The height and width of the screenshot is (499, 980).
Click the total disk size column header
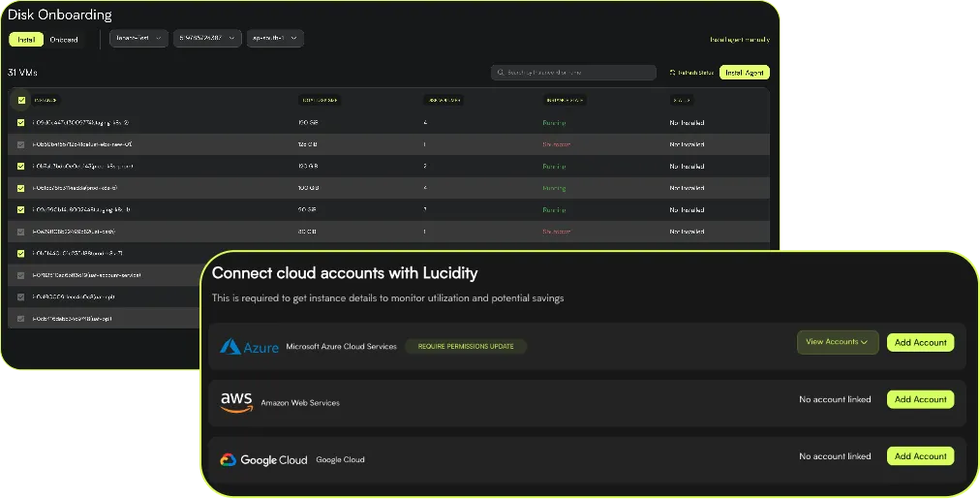[x=320, y=100]
